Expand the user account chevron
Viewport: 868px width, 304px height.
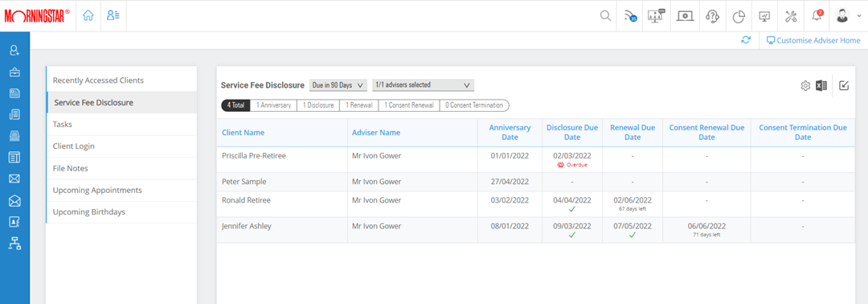(858, 17)
